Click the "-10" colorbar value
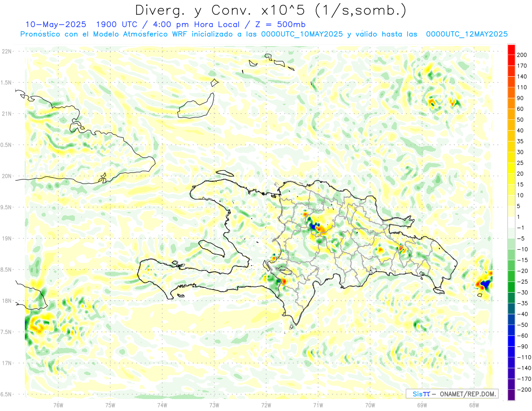The height and width of the screenshot is (411, 532). 522,249
